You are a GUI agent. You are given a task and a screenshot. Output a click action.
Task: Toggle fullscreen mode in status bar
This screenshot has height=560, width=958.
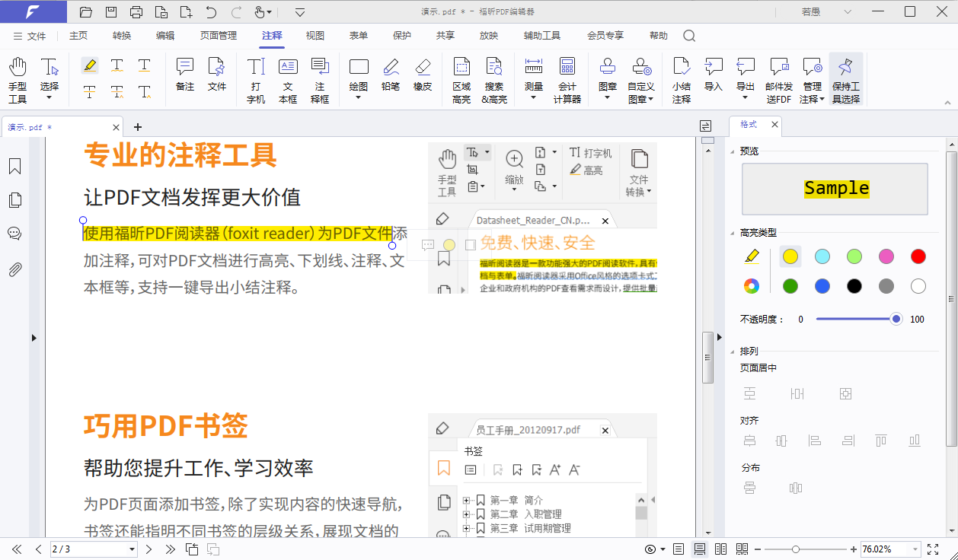point(933,549)
